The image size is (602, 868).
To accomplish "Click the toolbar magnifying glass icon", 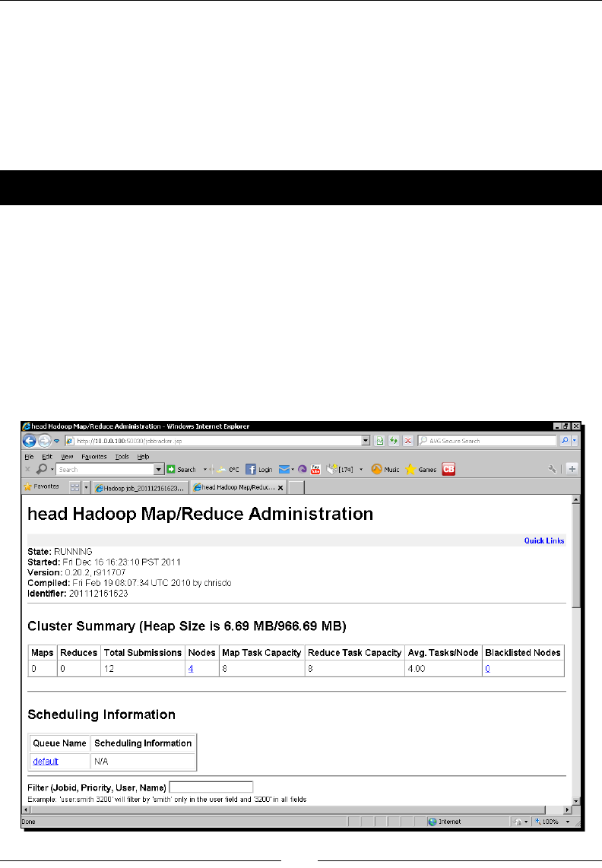I will (42, 469).
